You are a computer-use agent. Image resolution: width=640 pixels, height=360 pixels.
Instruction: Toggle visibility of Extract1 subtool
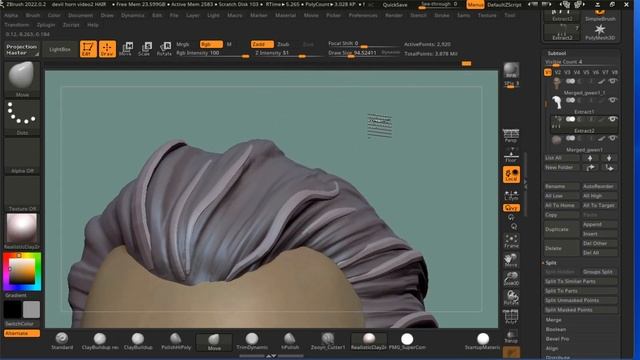point(612,100)
